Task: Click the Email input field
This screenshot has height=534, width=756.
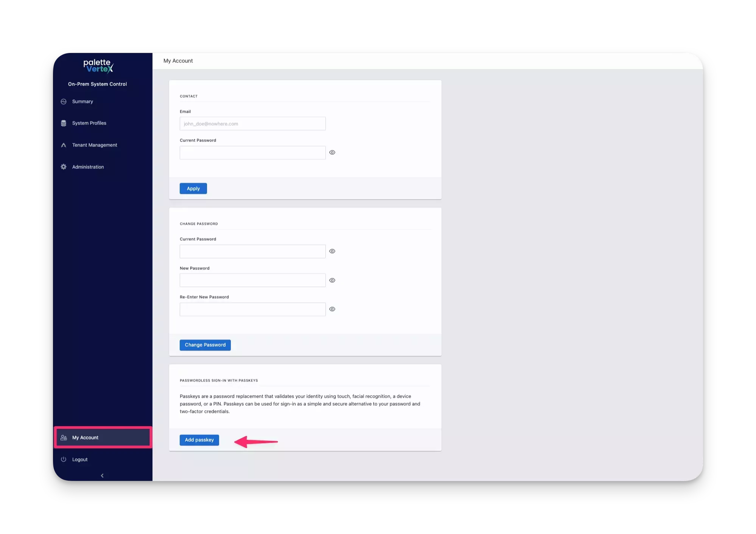Action: click(252, 123)
